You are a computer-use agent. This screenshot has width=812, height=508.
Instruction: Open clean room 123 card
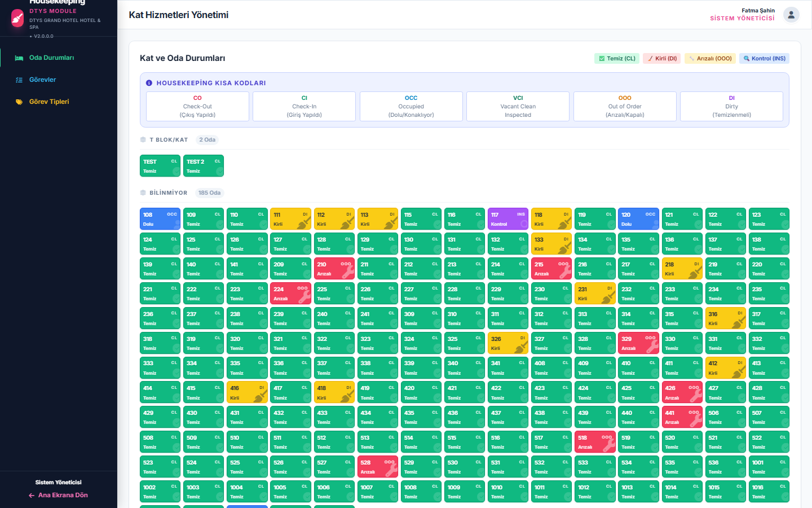pos(769,219)
